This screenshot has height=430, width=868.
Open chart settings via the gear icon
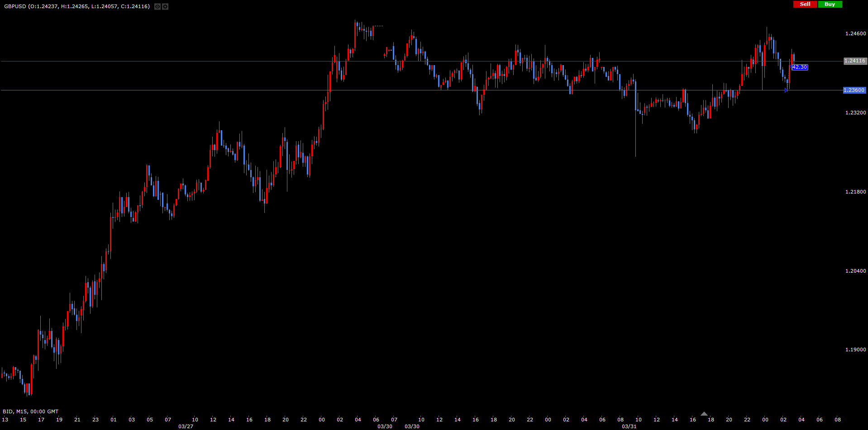pyautogui.click(x=165, y=6)
